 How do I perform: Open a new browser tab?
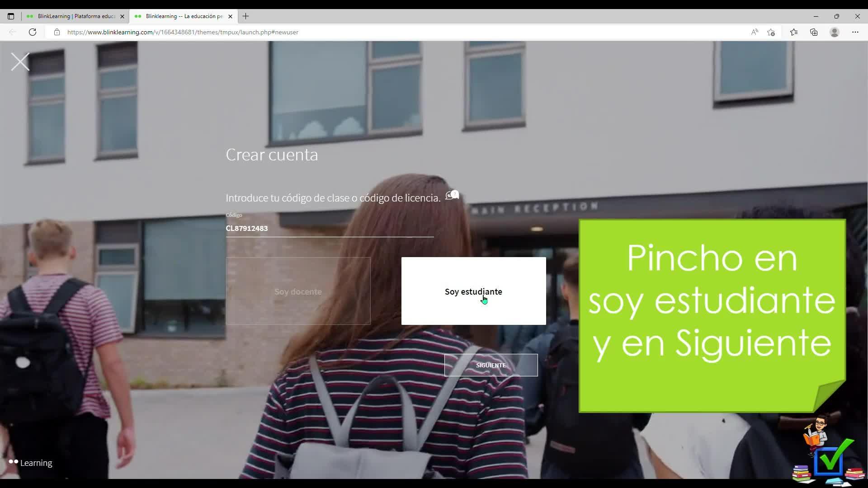pyautogui.click(x=245, y=16)
